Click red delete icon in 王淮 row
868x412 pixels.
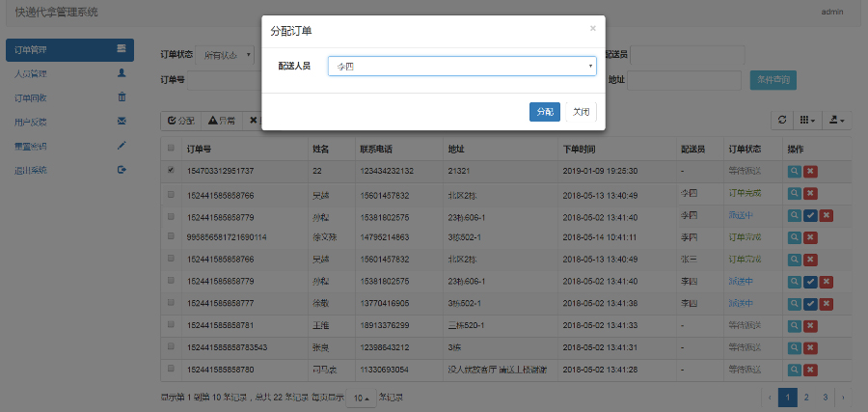(811, 325)
